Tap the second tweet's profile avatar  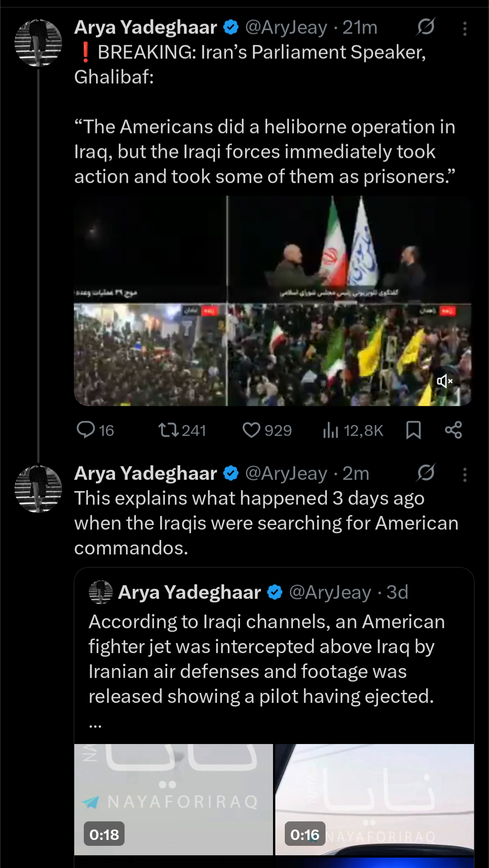click(38, 489)
